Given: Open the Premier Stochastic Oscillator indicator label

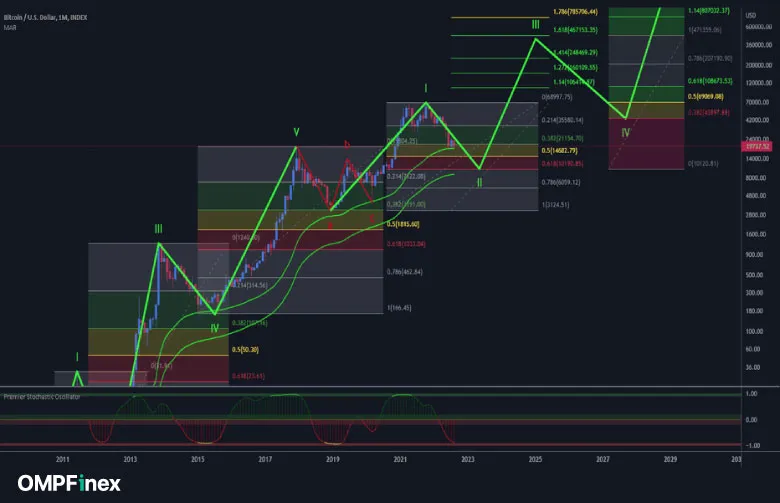Looking at the screenshot, I should coord(40,397).
